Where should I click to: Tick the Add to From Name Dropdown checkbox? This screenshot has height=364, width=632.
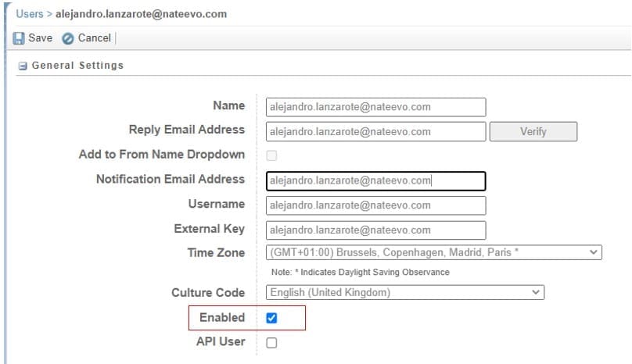click(271, 155)
